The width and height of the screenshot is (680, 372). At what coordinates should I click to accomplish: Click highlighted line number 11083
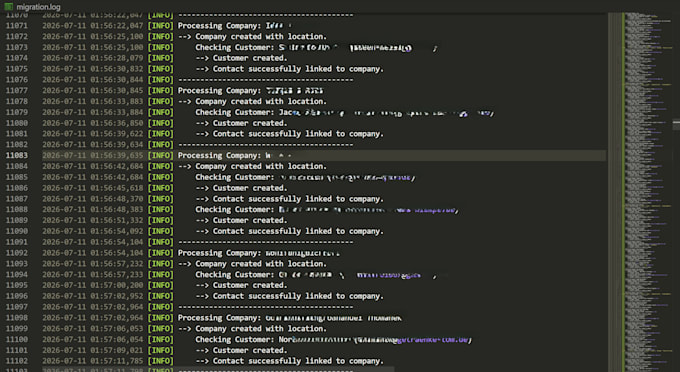[16, 156]
